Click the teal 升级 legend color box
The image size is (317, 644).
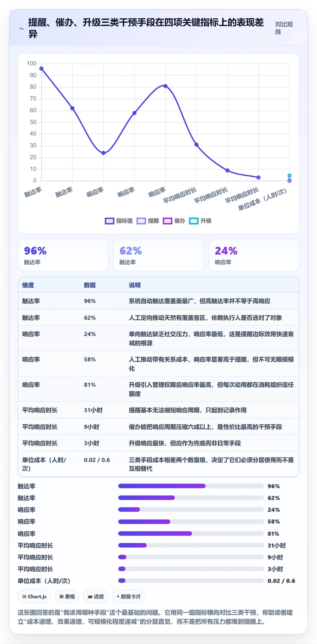click(x=194, y=221)
